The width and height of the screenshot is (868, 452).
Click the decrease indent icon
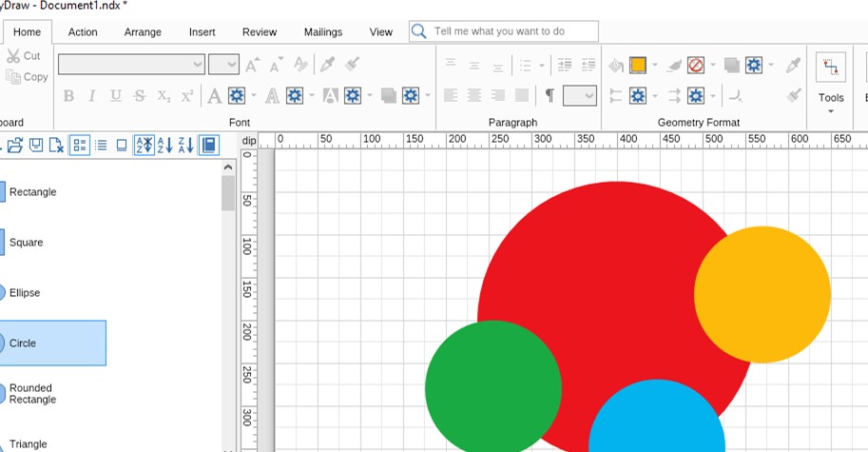pyautogui.click(x=588, y=65)
